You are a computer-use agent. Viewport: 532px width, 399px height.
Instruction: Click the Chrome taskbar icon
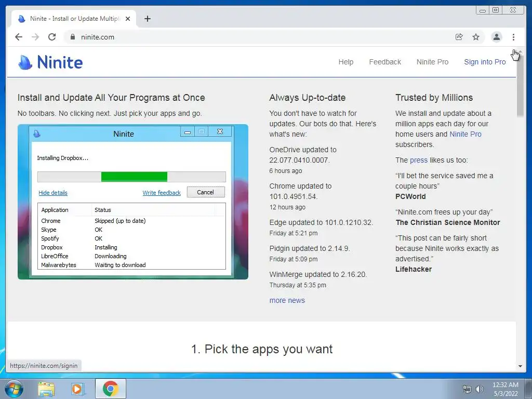coord(111,389)
